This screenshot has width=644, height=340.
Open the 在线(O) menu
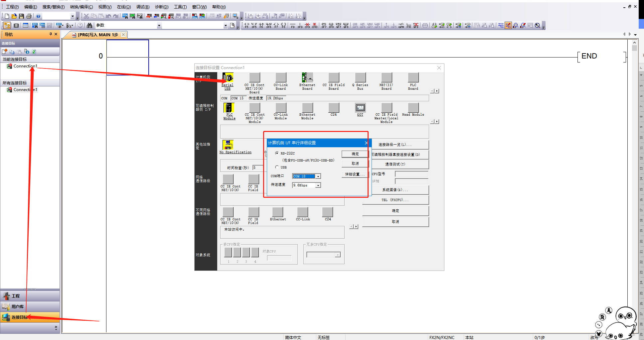tap(124, 7)
